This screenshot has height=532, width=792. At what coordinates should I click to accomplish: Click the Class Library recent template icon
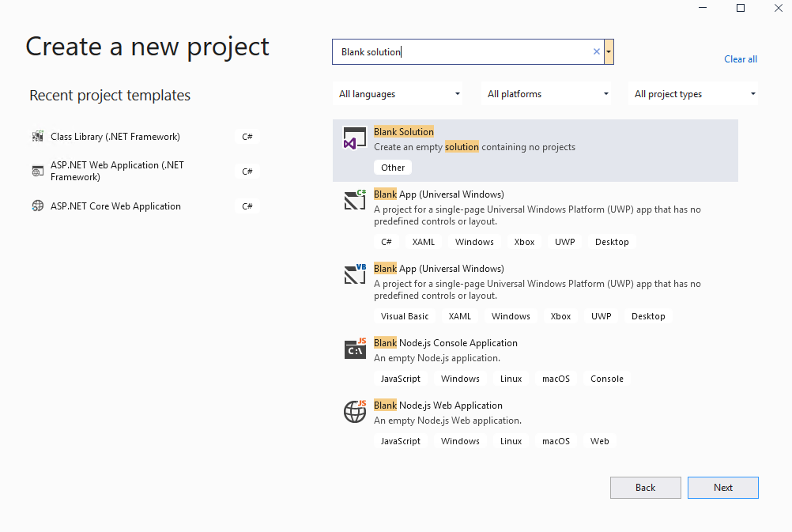pyautogui.click(x=37, y=137)
